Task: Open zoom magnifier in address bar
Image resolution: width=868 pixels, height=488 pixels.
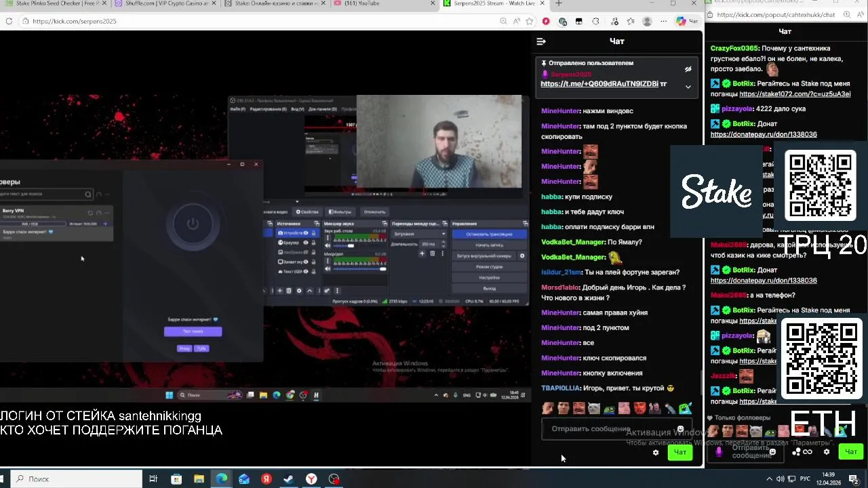Action: (503, 21)
